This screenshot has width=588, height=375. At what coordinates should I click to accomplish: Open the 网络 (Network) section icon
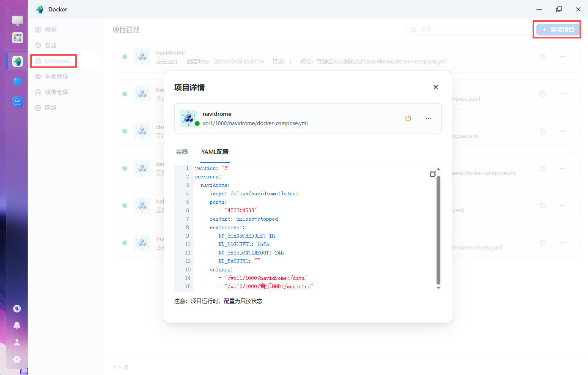(x=38, y=107)
